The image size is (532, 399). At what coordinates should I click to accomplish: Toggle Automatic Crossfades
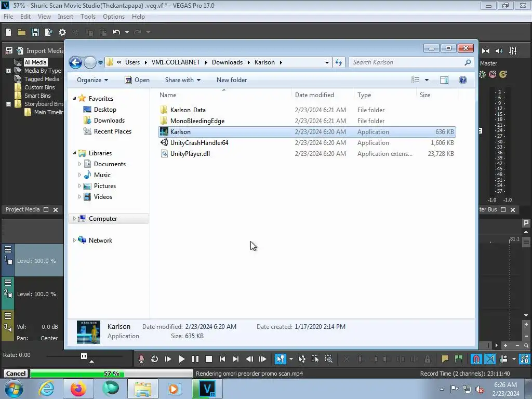pos(489,359)
